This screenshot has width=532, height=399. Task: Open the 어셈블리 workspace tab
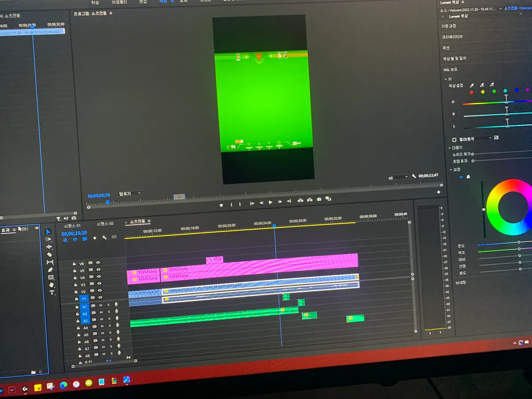click(x=118, y=2)
